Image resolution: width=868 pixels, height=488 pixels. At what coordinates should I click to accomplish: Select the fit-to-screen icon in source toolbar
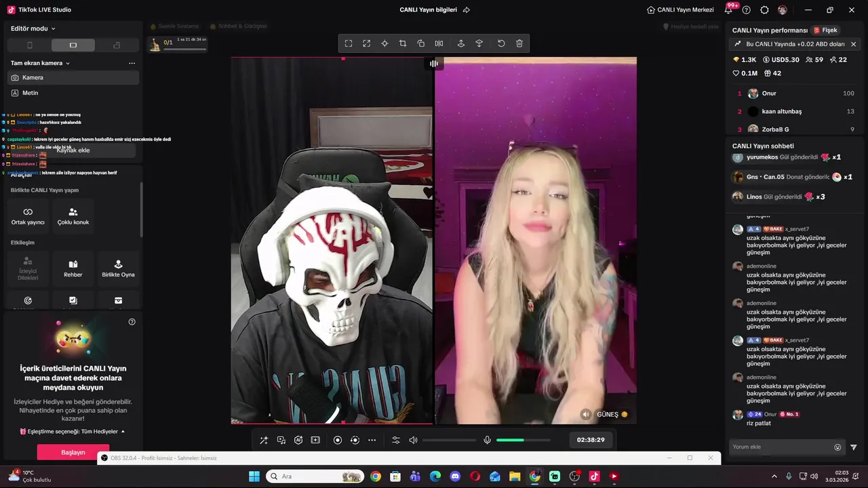click(349, 43)
